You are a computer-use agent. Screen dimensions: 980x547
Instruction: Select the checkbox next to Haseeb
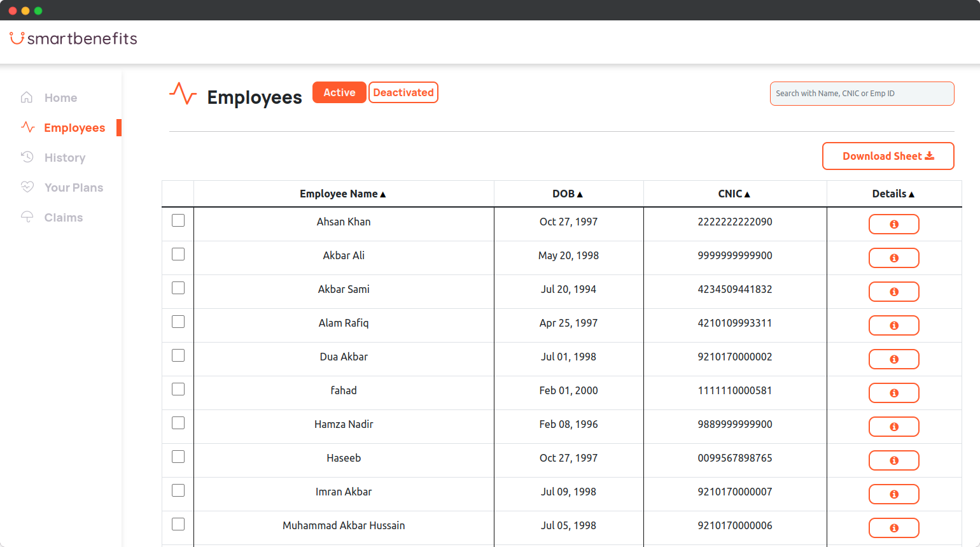(x=178, y=457)
